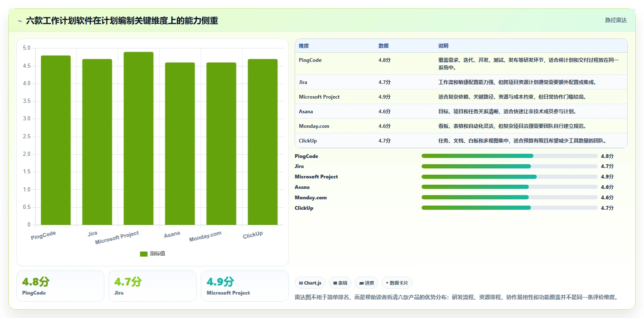Click the Monday.com progress bar
Screen dimensions: 644x318
(510, 197)
